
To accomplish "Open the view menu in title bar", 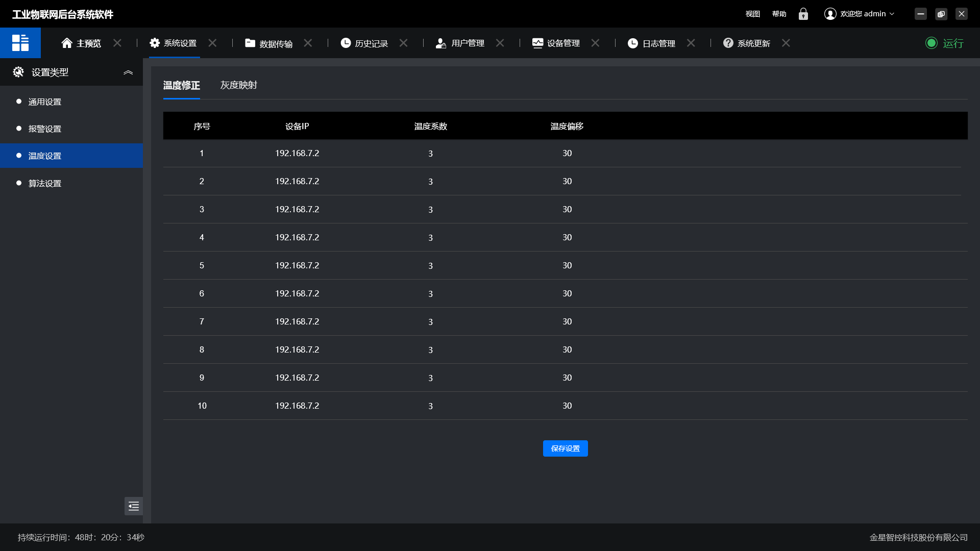I will pos(752,14).
